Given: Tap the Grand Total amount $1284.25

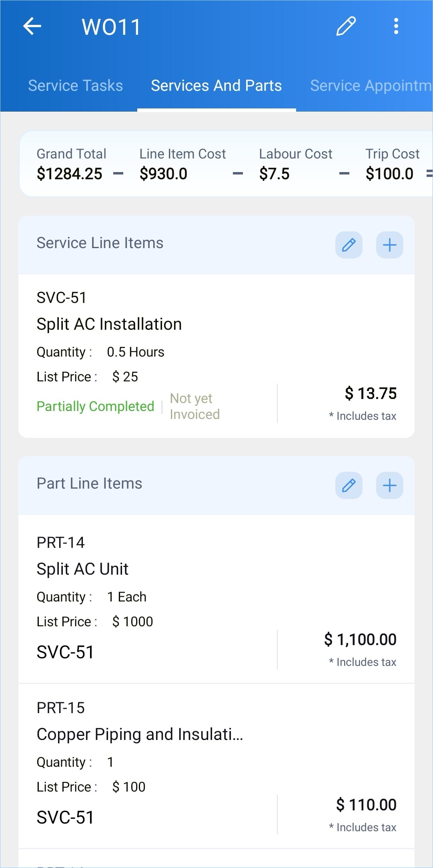Looking at the screenshot, I should pyautogui.click(x=69, y=174).
